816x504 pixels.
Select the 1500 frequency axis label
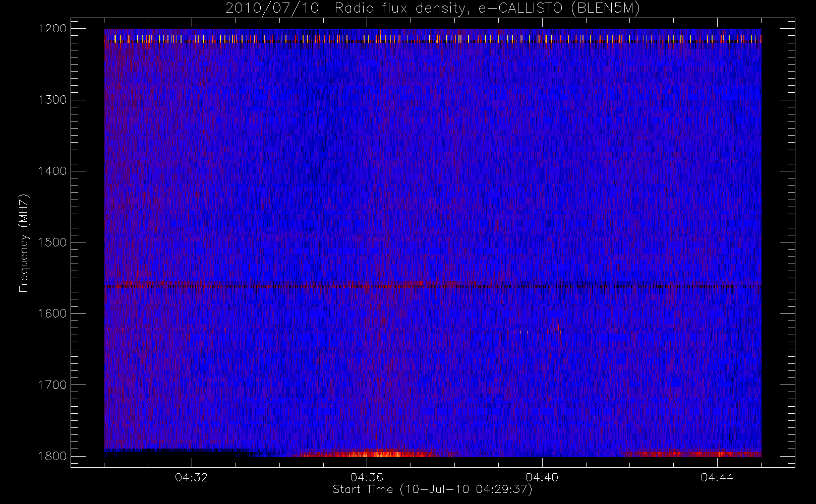tap(52, 242)
